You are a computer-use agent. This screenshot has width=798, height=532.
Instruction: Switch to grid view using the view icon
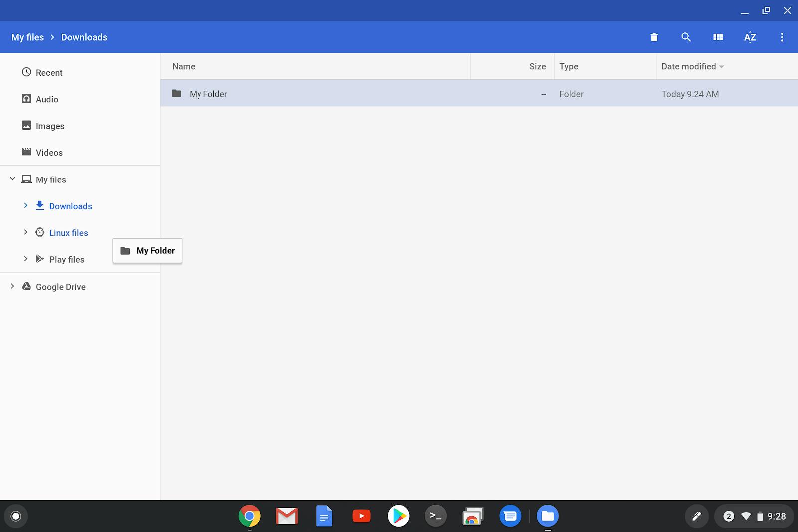pos(718,37)
